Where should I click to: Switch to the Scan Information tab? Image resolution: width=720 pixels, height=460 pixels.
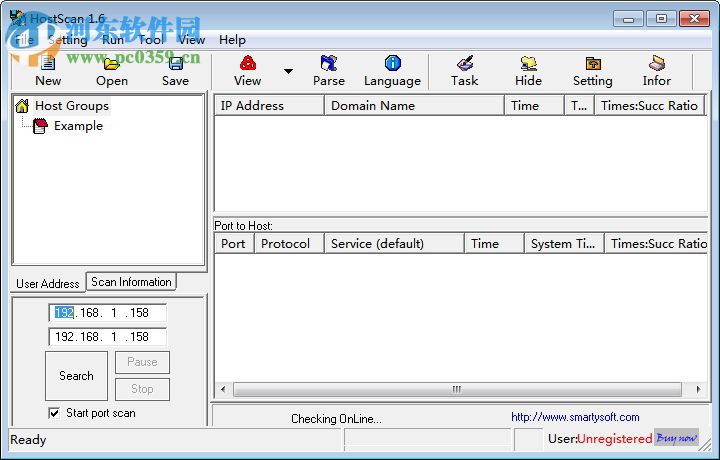click(x=131, y=282)
